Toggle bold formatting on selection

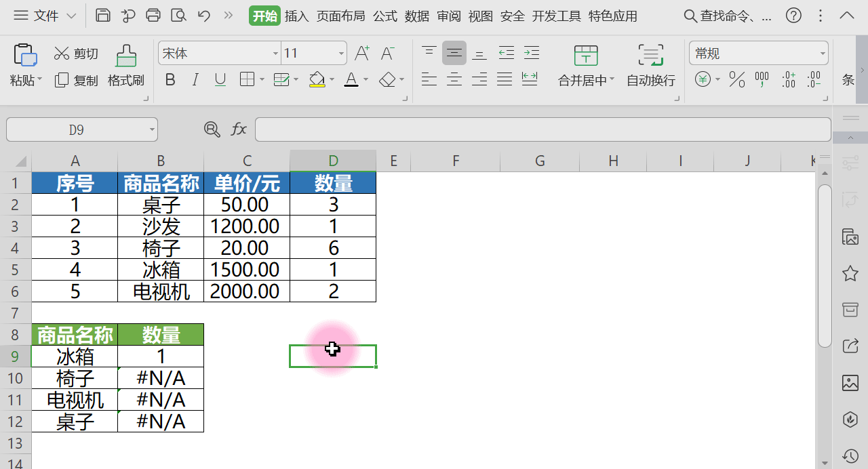tap(170, 79)
